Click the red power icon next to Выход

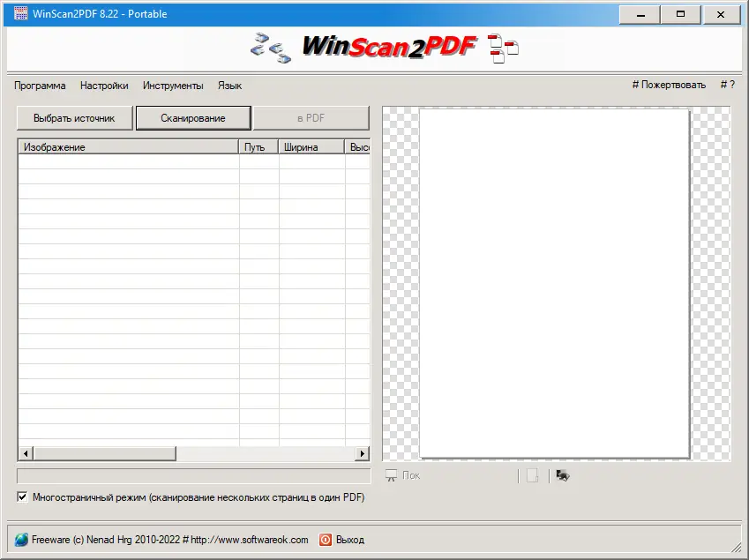tap(326, 540)
